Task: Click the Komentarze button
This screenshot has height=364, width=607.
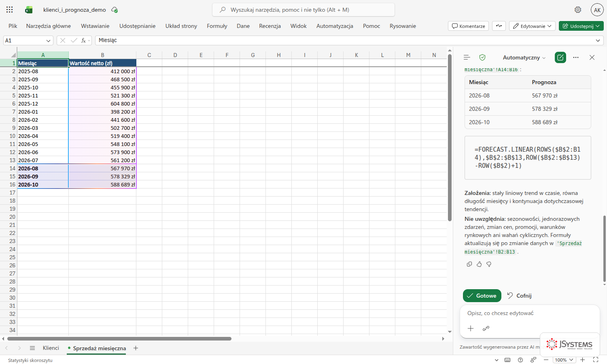Action: point(468,26)
